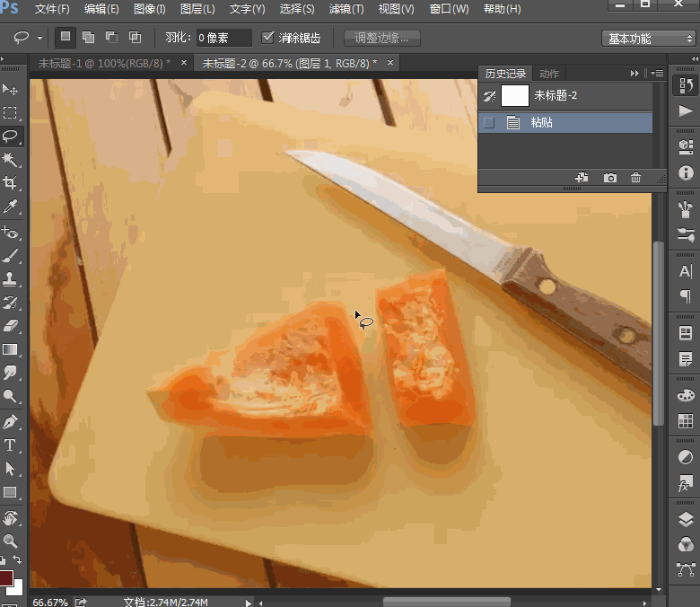Select the Move tool
The image size is (700, 607).
10,89
